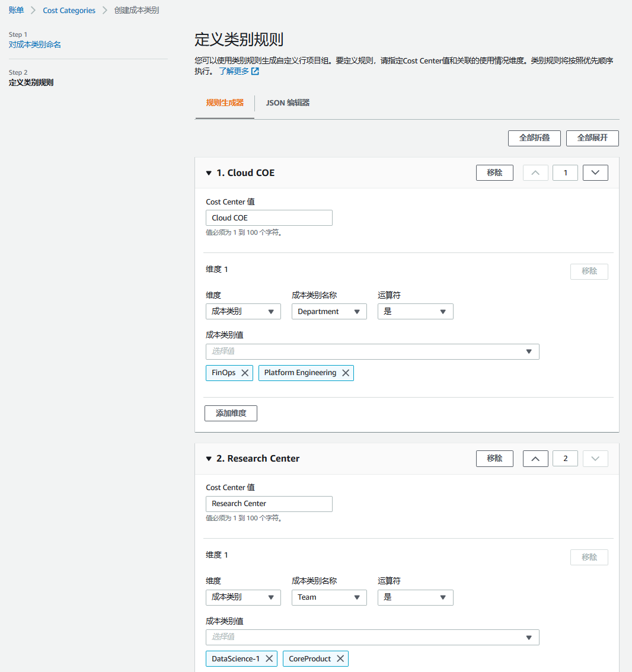
Task: Move Research Center rule up
Action: pos(535,459)
